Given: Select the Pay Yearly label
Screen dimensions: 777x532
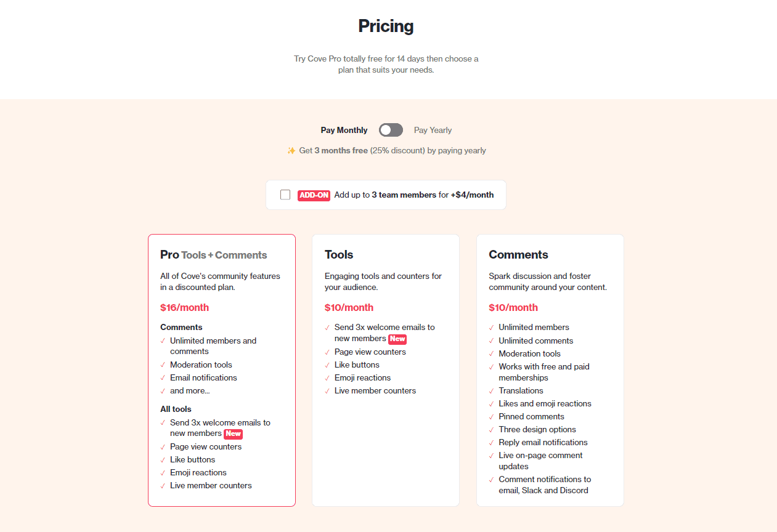Looking at the screenshot, I should [x=433, y=130].
